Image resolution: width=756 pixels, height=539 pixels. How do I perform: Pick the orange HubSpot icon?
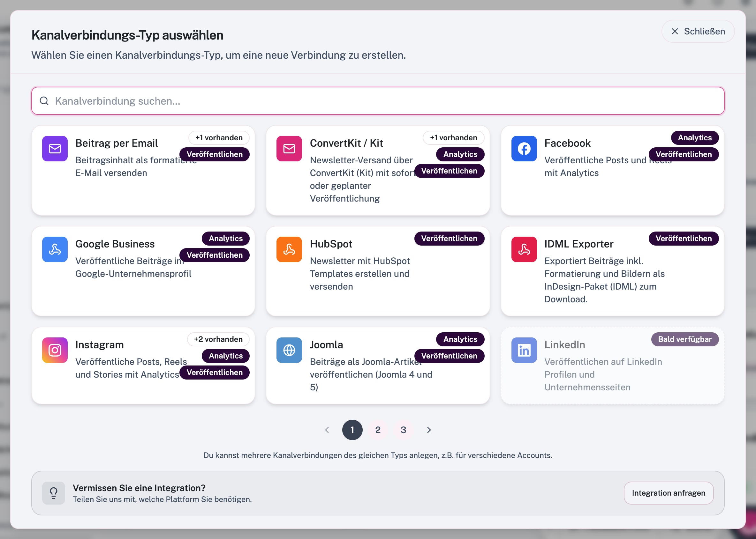pyautogui.click(x=289, y=249)
